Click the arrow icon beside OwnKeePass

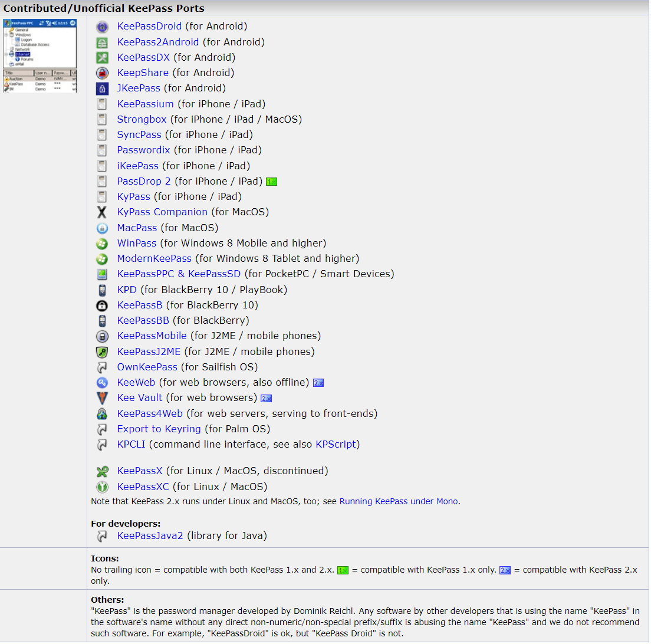[x=102, y=367]
